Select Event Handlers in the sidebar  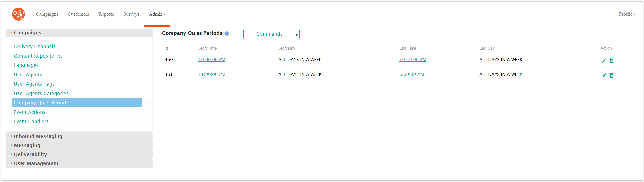(31, 121)
